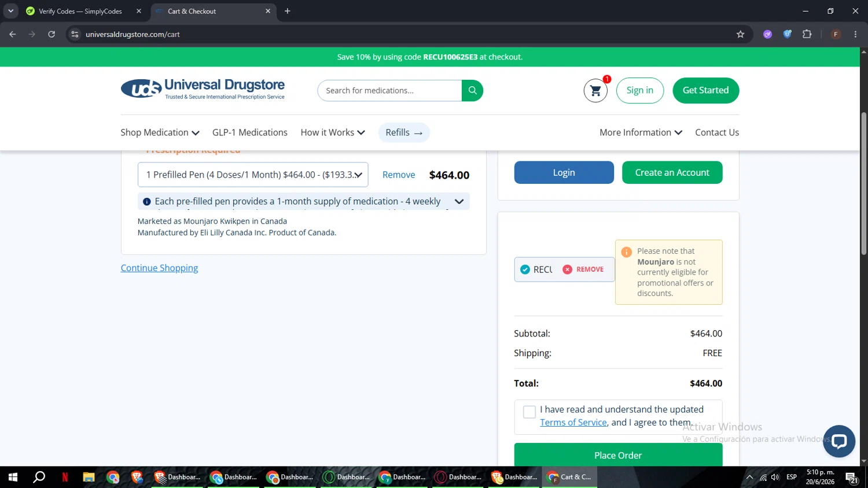
Task: Click the blue Login button
Action: (564, 172)
